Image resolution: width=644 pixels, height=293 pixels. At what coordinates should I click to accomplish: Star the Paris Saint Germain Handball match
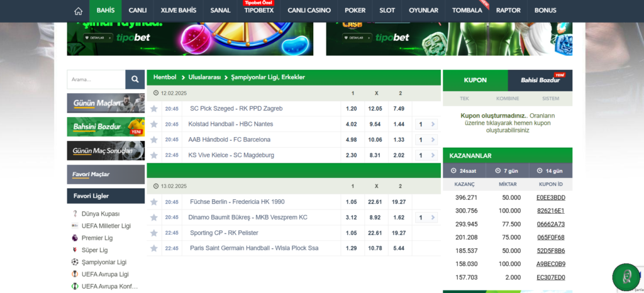coord(154,248)
